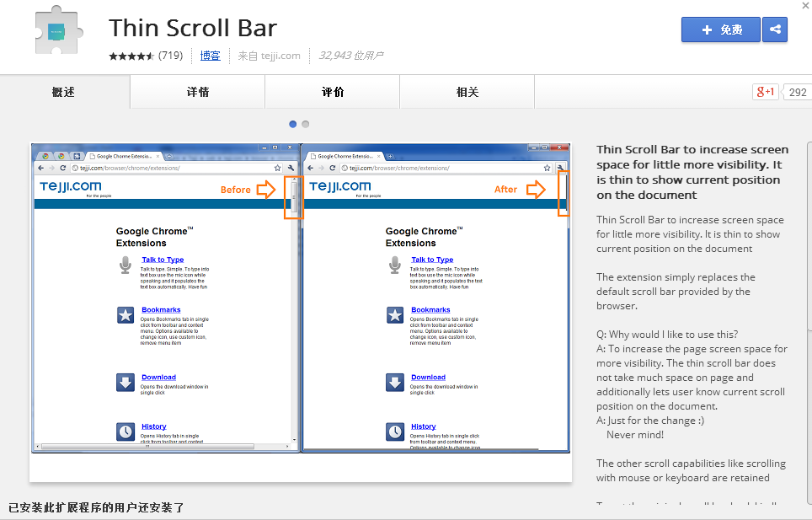
Task: Close the extension detail overlay
Action: 806,5
